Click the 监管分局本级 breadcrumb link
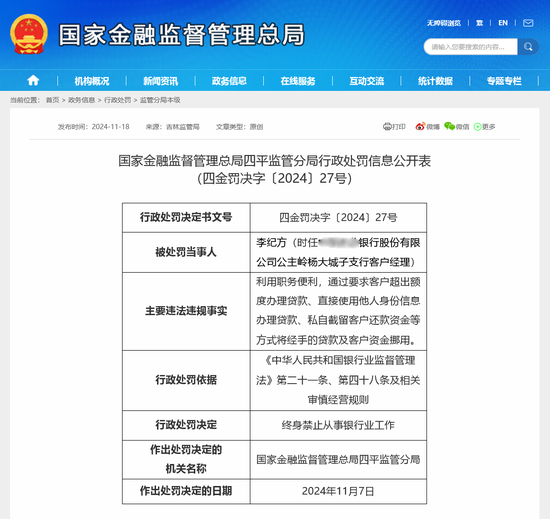The height and width of the screenshot is (519, 550). [160, 100]
